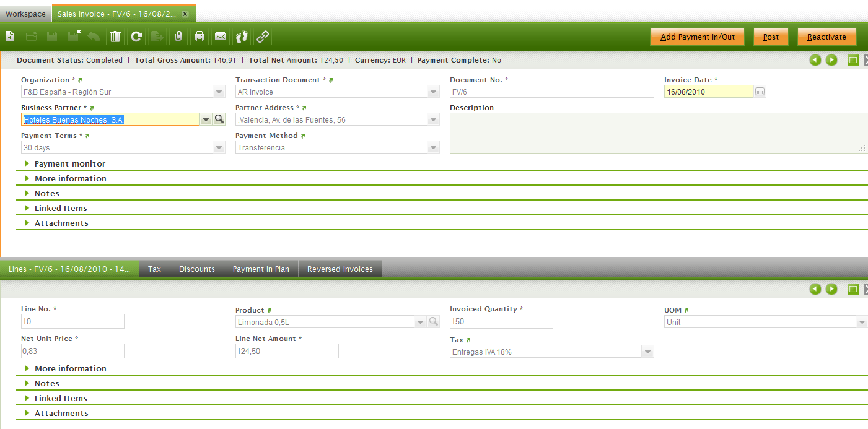Open the Invoice Date calendar picker

point(760,92)
